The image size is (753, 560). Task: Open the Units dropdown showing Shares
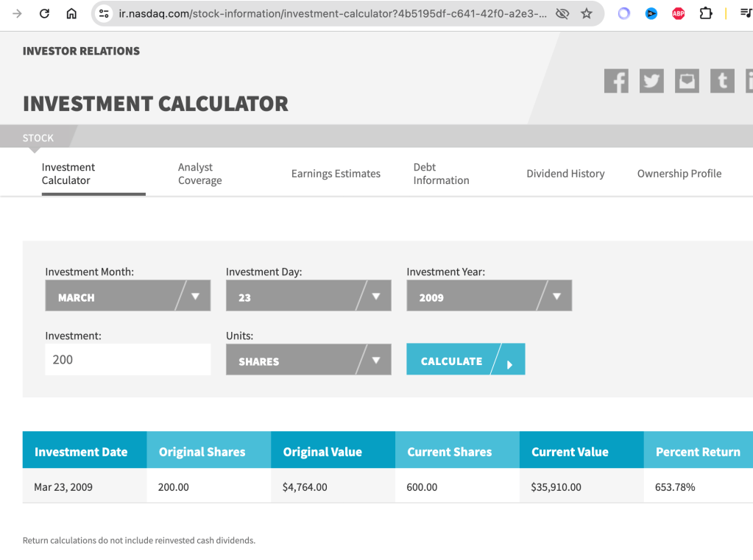[x=308, y=361]
